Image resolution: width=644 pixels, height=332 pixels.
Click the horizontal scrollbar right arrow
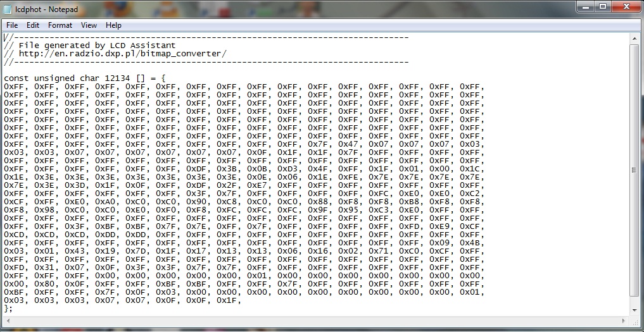624,320
